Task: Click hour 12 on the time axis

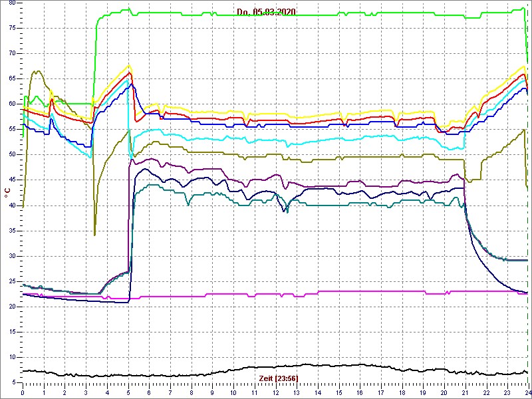Action: coord(275,392)
